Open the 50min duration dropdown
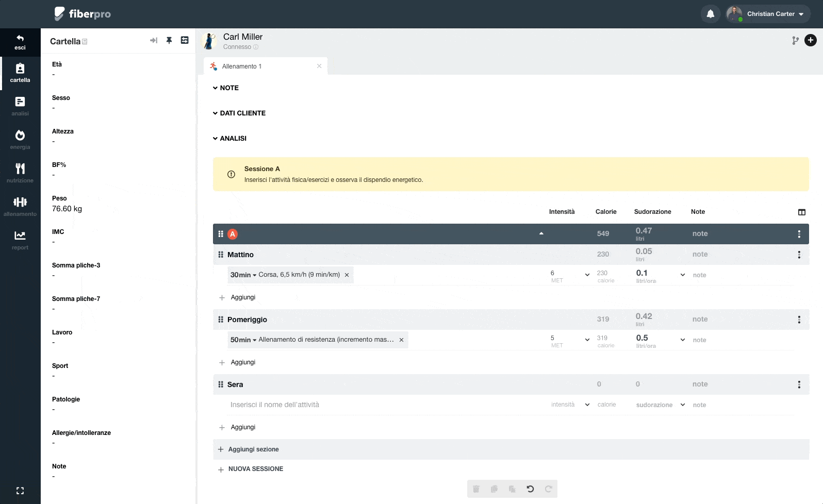823x504 pixels. tap(243, 340)
